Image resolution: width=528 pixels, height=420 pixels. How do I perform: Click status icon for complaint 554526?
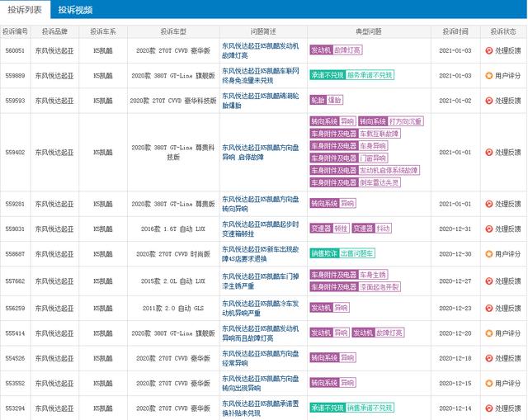[489, 358]
